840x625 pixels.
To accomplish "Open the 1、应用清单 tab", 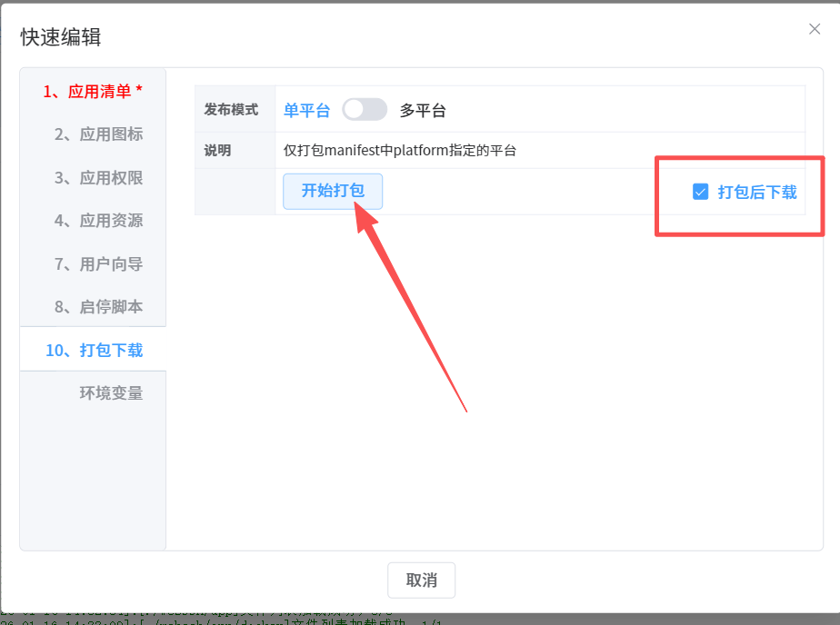I will pos(93,91).
